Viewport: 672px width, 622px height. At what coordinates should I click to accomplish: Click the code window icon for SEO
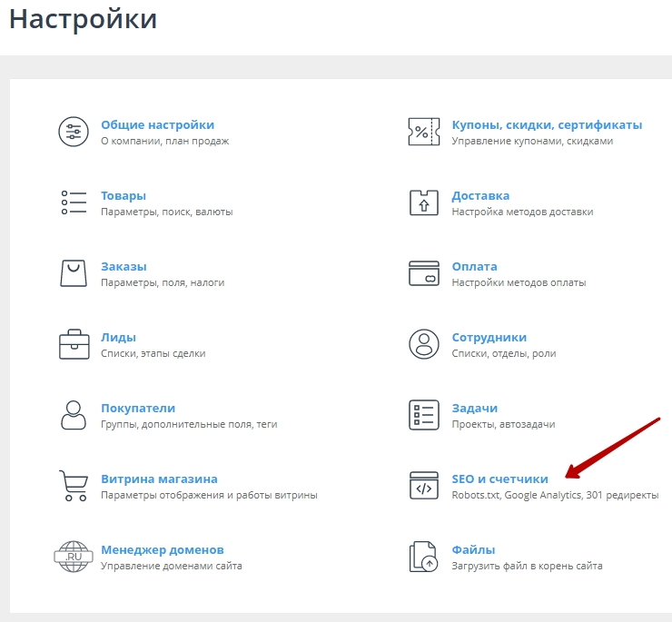click(424, 486)
